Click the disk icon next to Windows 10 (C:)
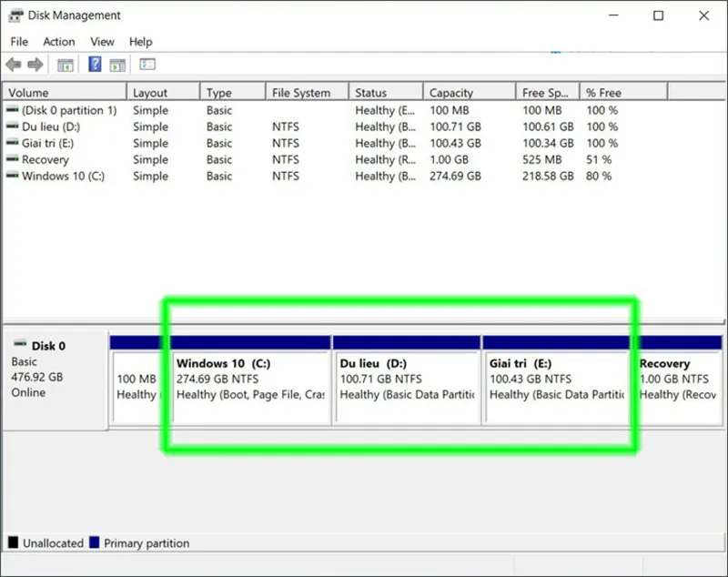Screen dimensions: 728x577 tap(11, 176)
